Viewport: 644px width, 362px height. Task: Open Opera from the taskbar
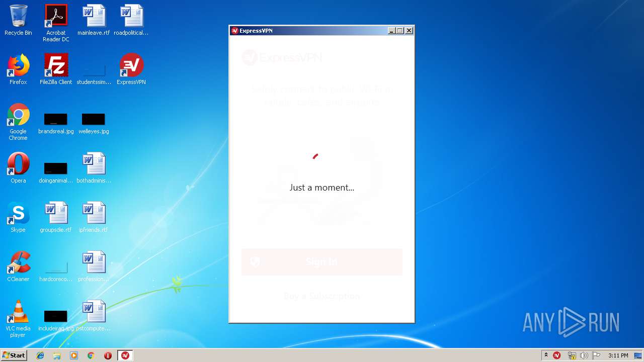108,355
